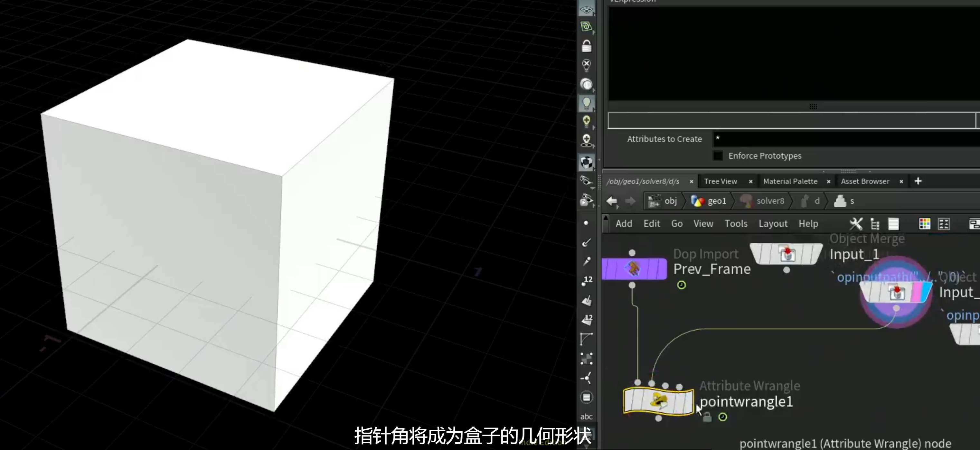Click the Prev_Frame Dop Import node
Screen dimensions: 980x450
634,269
